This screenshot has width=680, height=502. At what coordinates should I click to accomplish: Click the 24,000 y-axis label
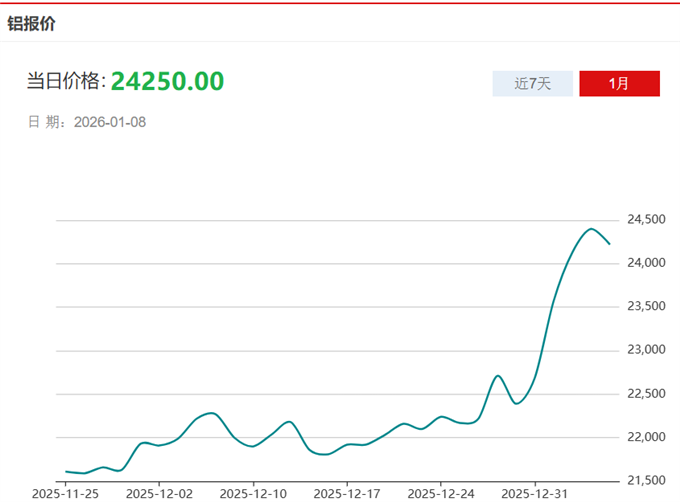coord(647,263)
